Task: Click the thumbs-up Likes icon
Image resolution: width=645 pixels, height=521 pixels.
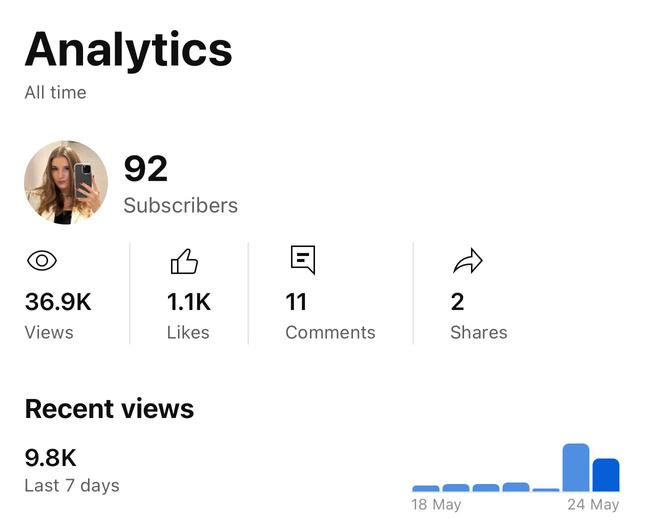Action: [184, 262]
